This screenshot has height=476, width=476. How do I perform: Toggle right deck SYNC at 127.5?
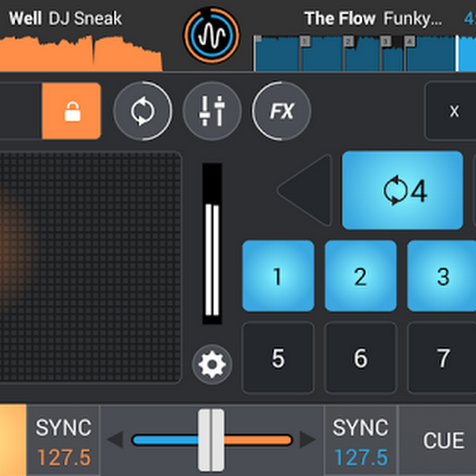click(361, 441)
